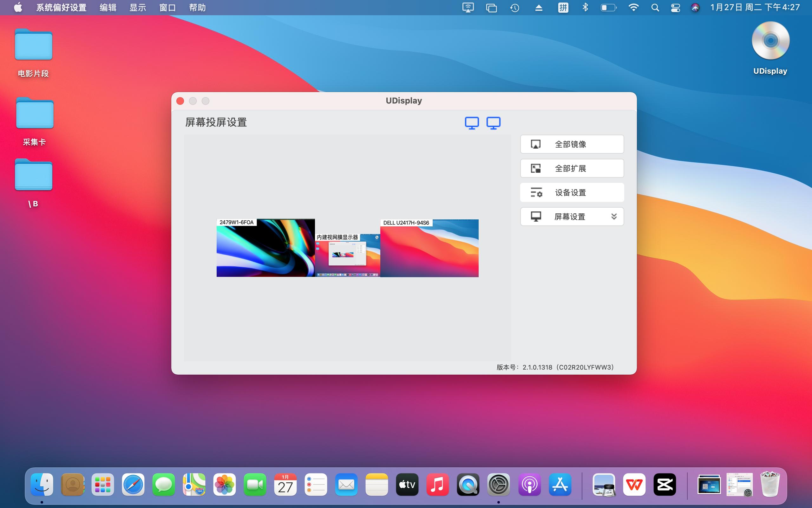Open 设备设置 device settings
The height and width of the screenshot is (508, 812).
(x=572, y=192)
